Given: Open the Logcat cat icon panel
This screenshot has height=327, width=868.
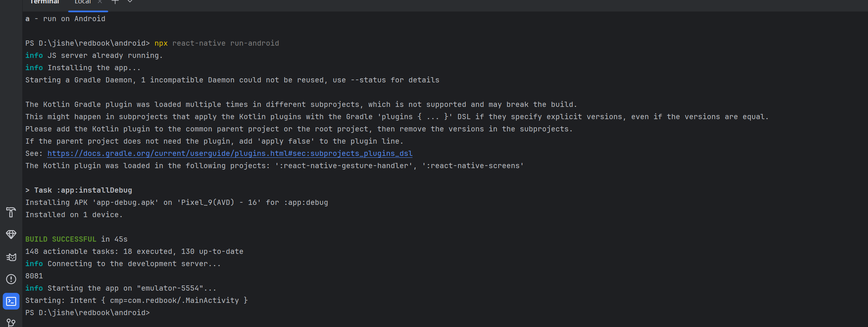Looking at the screenshot, I should click(11, 257).
